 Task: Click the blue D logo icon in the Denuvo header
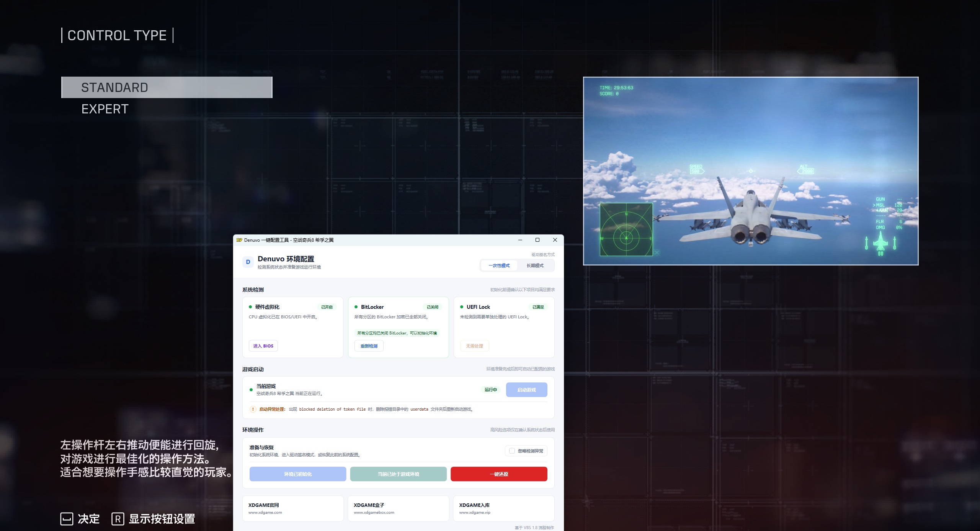[x=248, y=262]
